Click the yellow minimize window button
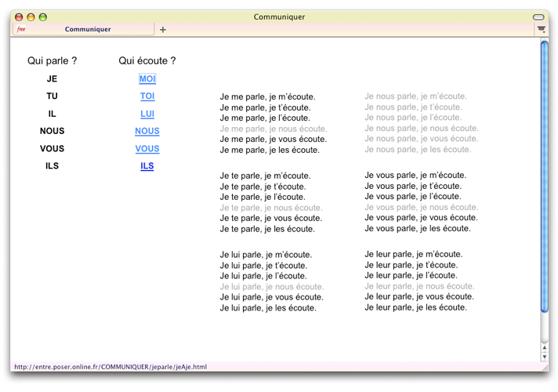The image size is (558, 392). pyautogui.click(x=31, y=16)
